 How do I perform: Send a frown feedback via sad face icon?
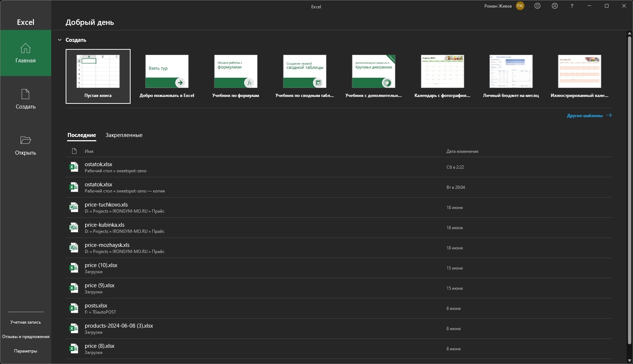point(555,6)
